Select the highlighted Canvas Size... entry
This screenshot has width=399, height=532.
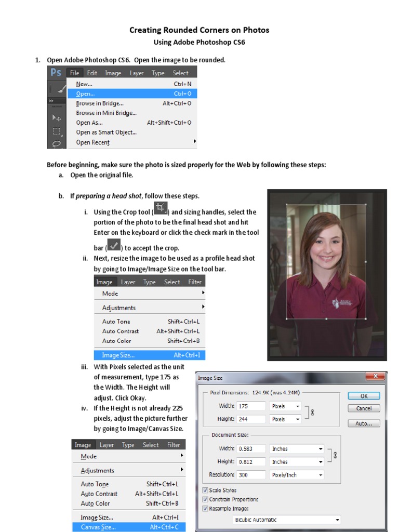(129, 527)
